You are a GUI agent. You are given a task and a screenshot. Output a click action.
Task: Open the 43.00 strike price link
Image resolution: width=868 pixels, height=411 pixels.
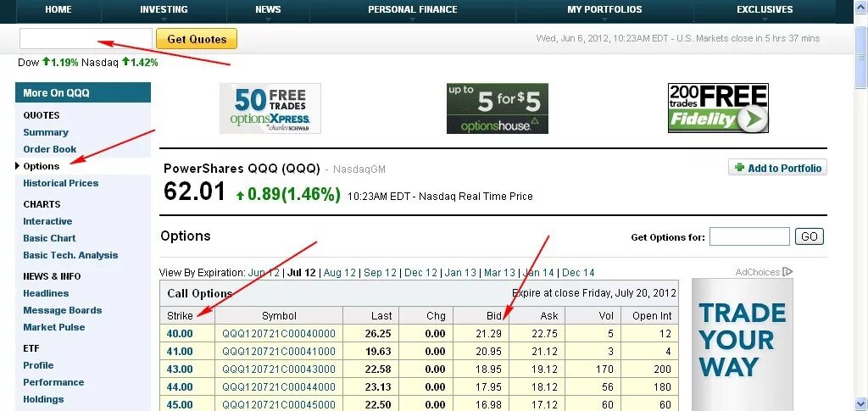click(180, 369)
